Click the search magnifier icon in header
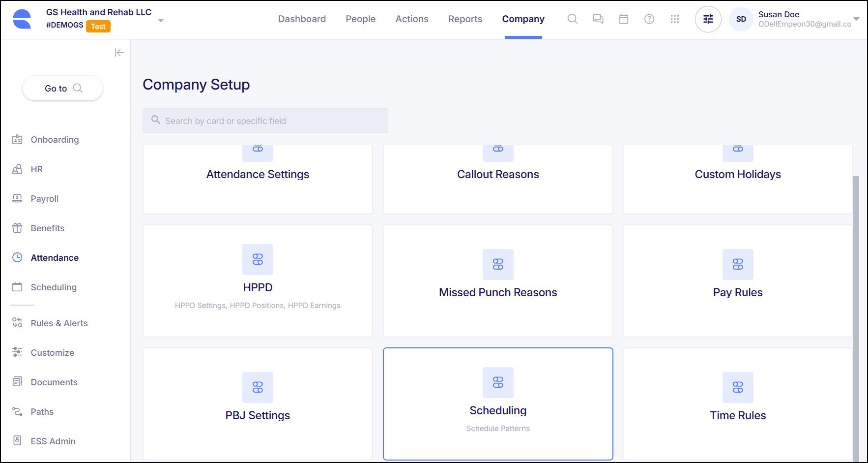Viewport: 868px width, 463px height. [572, 19]
